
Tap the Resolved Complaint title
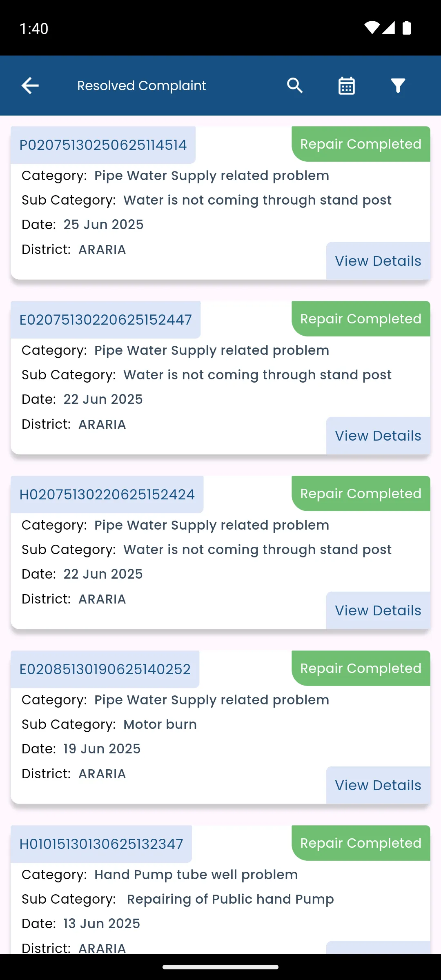coord(141,86)
